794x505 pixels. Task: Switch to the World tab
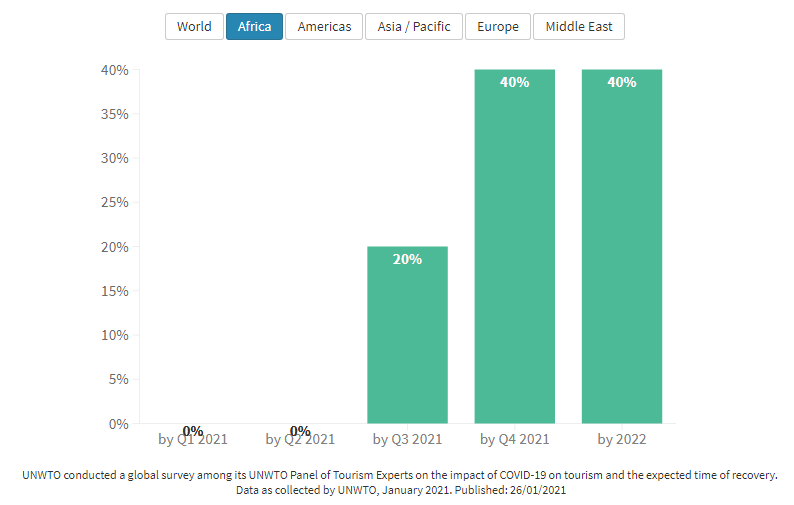pos(194,27)
